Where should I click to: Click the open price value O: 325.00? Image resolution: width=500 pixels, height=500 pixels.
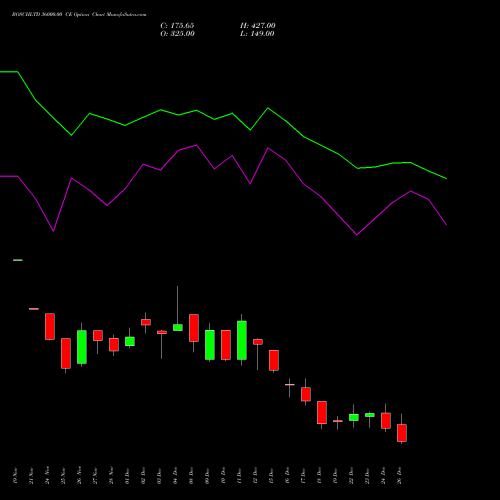point(177,34)
